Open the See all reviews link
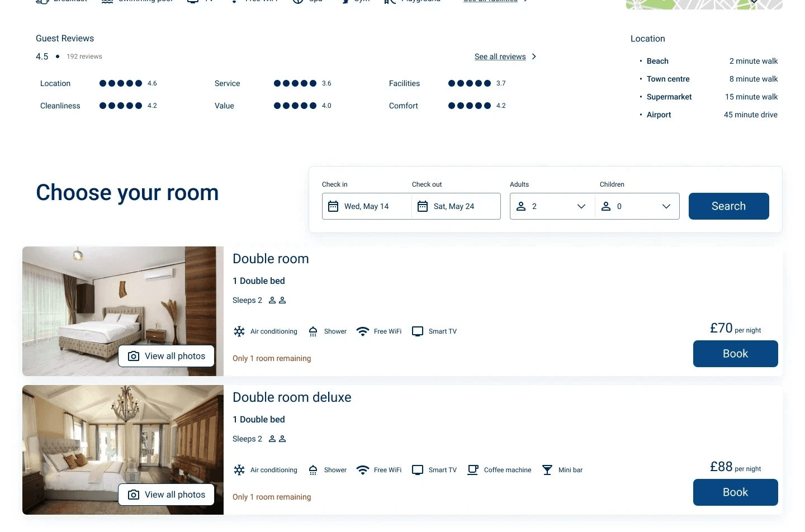The image size is (805, 532). click(x=500, y=56)
